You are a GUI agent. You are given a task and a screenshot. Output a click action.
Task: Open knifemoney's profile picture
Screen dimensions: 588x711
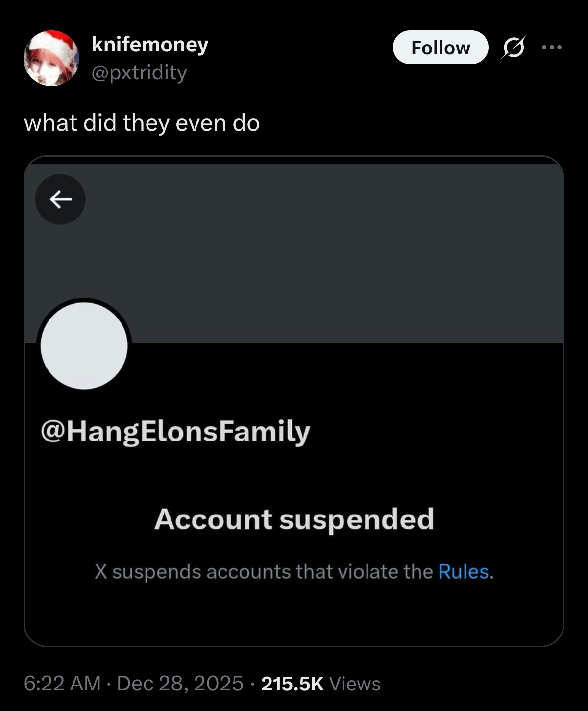point(51,59)
